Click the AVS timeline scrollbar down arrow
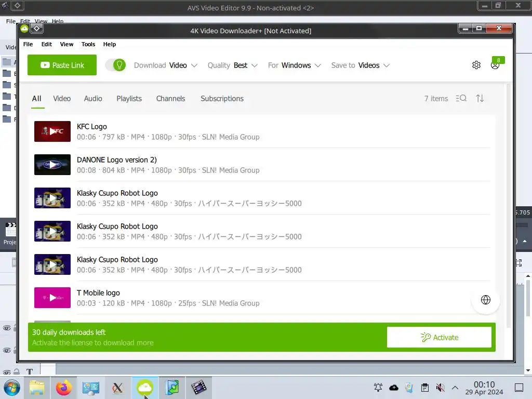Image resolution: width=532 pixels, height=399 pixels. click(x=528, y=371)
